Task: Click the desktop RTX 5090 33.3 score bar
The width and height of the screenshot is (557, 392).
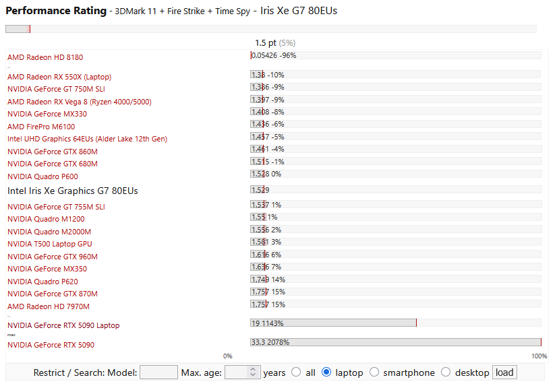Action: 395,343
